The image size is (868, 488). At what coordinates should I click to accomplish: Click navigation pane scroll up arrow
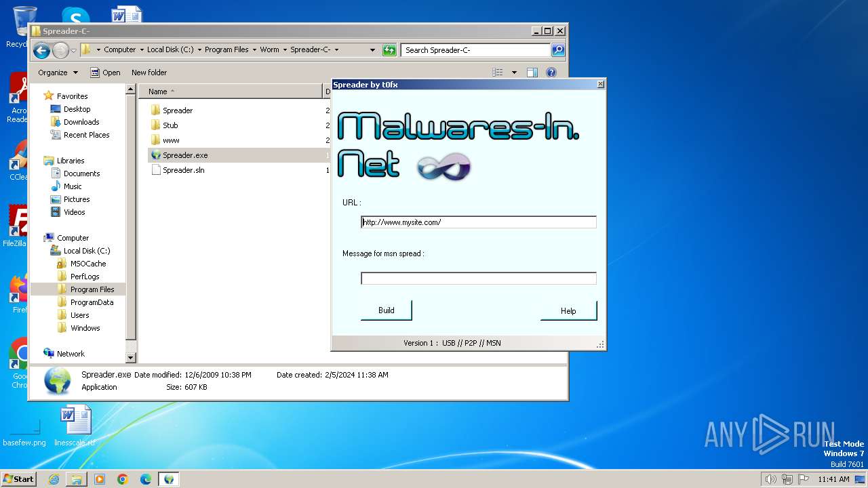[x=131, y=89]
